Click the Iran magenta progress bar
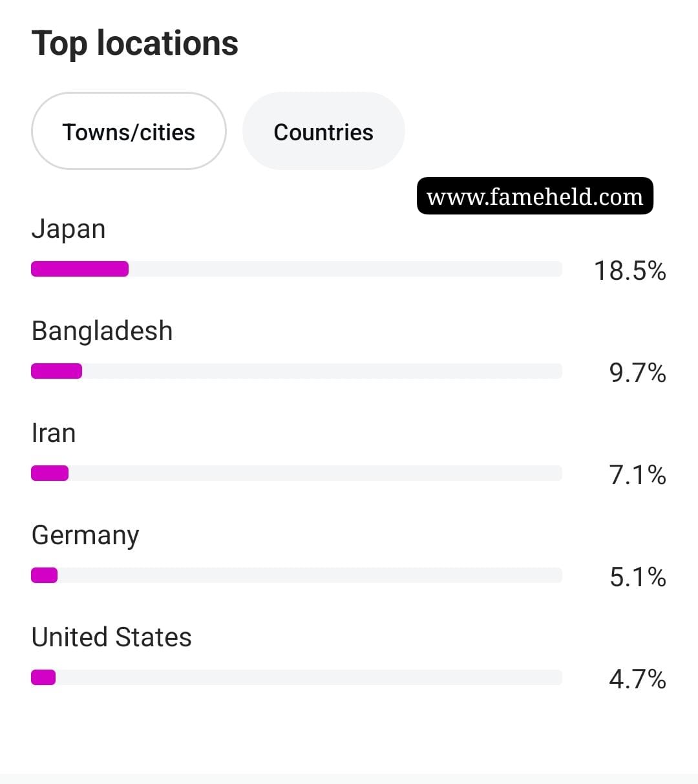 pyautogui.click(x=50, y=473)
